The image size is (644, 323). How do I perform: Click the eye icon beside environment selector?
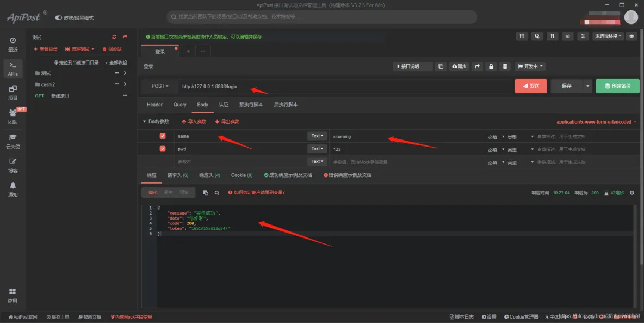pos(631,36)
